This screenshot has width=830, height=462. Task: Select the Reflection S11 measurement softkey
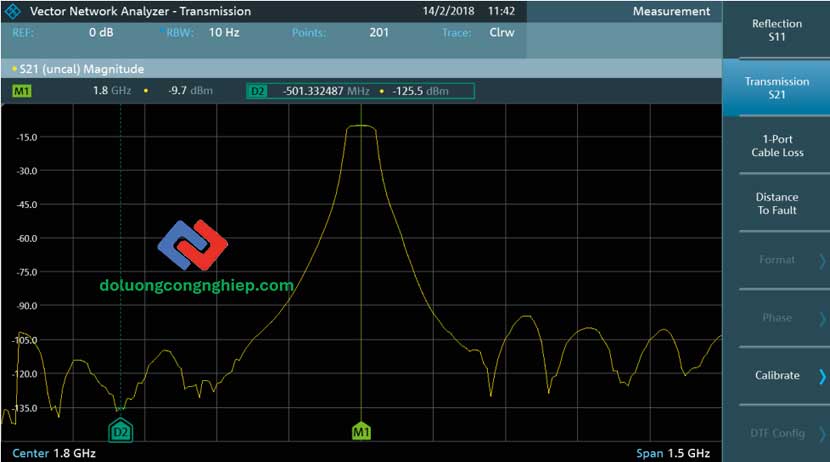776,30
